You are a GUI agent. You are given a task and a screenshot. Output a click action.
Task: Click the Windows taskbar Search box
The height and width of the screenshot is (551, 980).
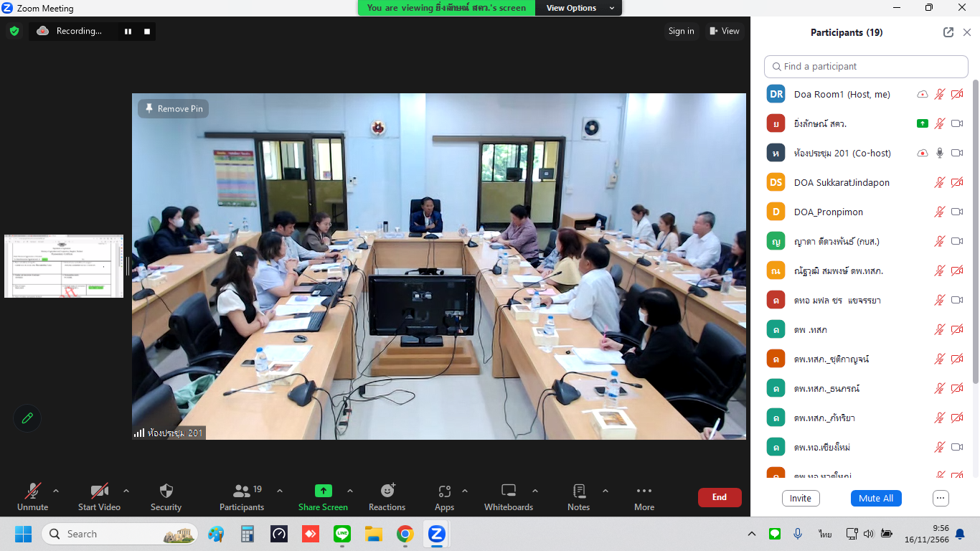point(119,534)
